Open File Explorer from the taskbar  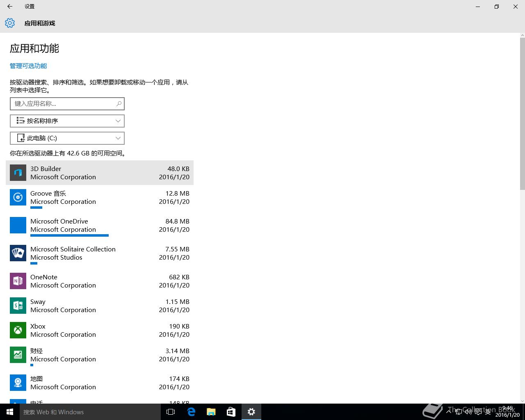point(211,412)
